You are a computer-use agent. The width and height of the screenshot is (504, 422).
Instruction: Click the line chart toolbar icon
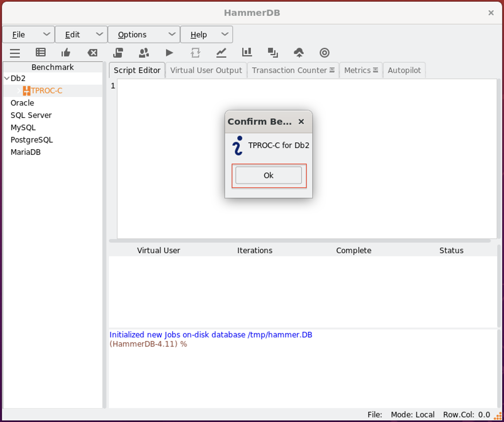(221, 53)
